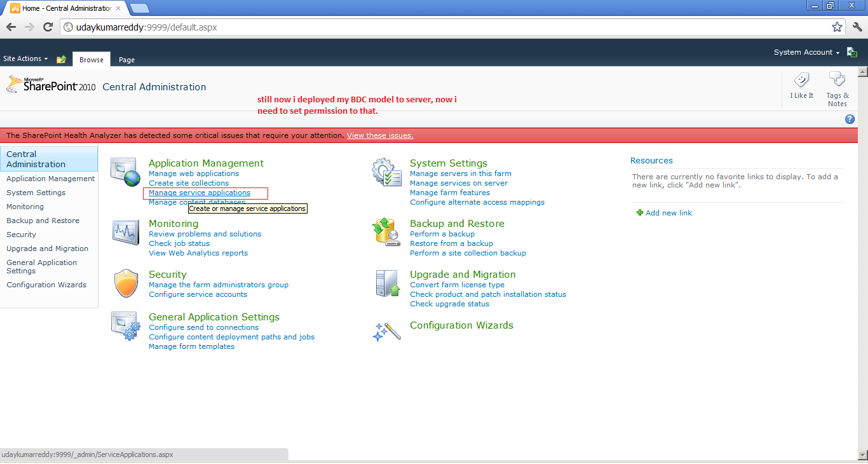Switch to the Browse ribbon tab

92,59
